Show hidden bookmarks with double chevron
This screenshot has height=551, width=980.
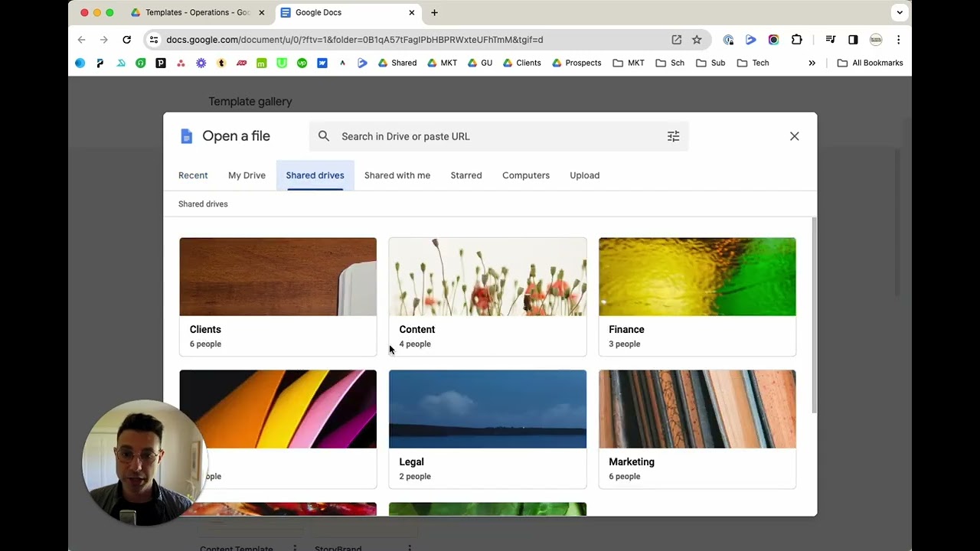812,63
